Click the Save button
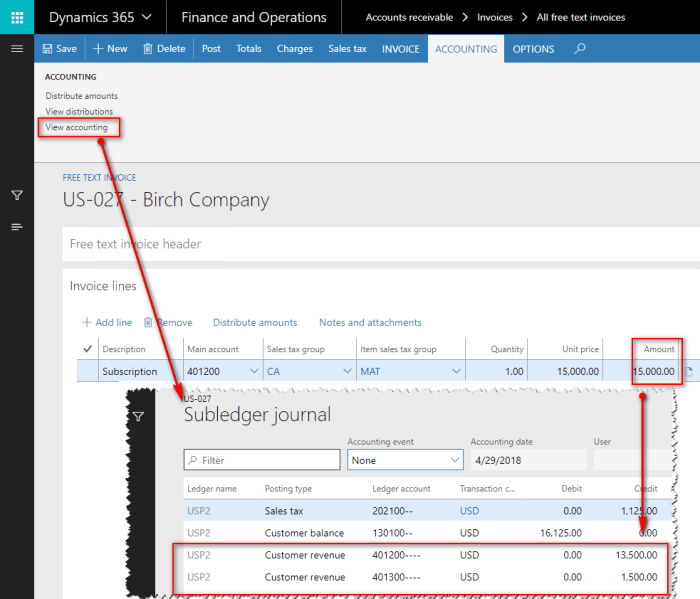 tap(59, 49)
